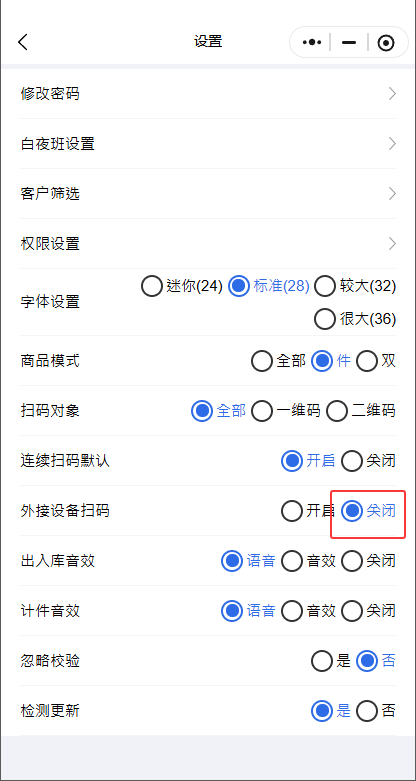Open 客户筛选 chevron arrow
Viewport: 416px width, 781px height.
(393, 194)
